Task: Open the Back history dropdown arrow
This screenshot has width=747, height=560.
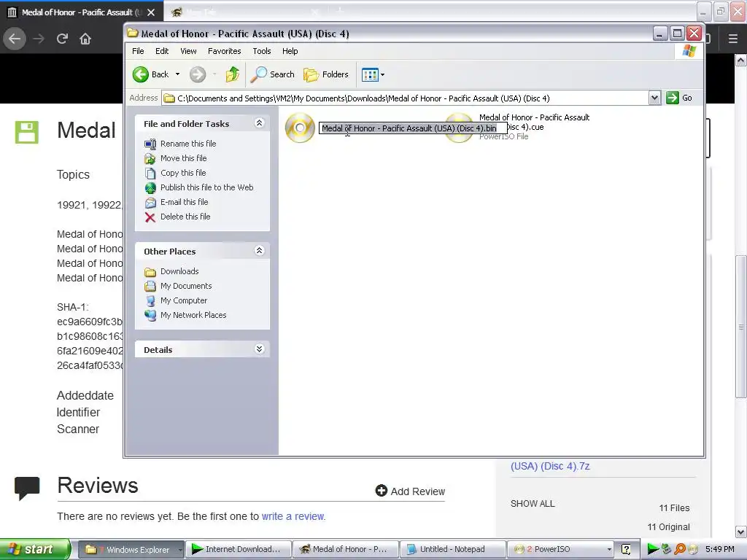Action: [x=178, y=74]
